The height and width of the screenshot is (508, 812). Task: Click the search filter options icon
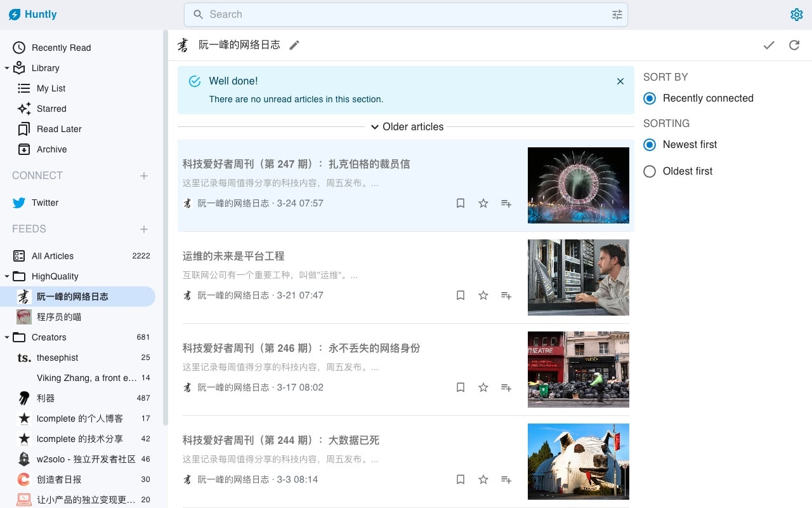point(617,15)
